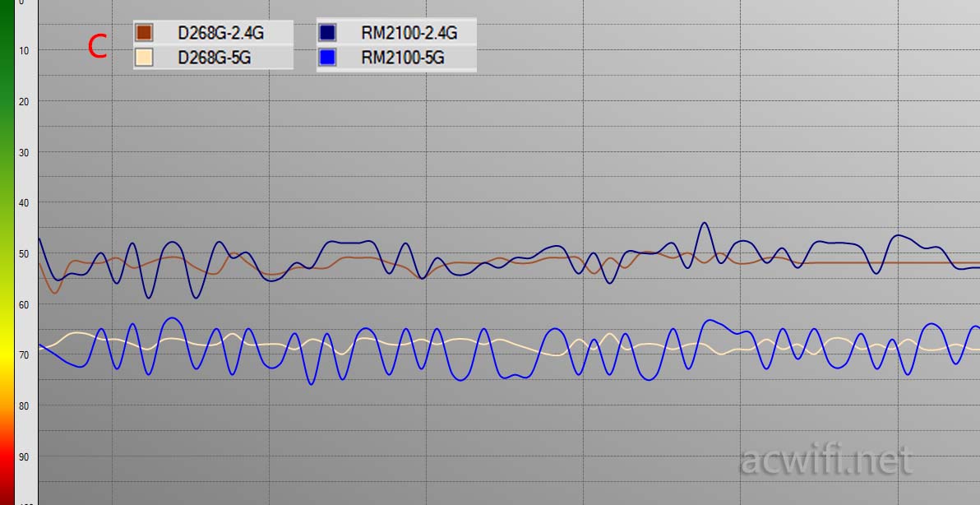Click the acwifi.net watermark text
The image size is (980, 505).
826,461
